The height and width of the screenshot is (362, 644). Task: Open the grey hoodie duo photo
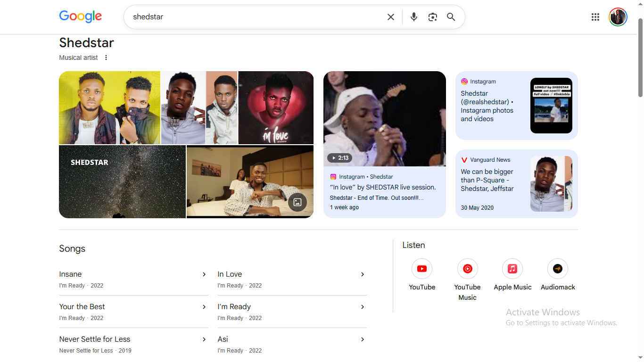coord(199,107)
